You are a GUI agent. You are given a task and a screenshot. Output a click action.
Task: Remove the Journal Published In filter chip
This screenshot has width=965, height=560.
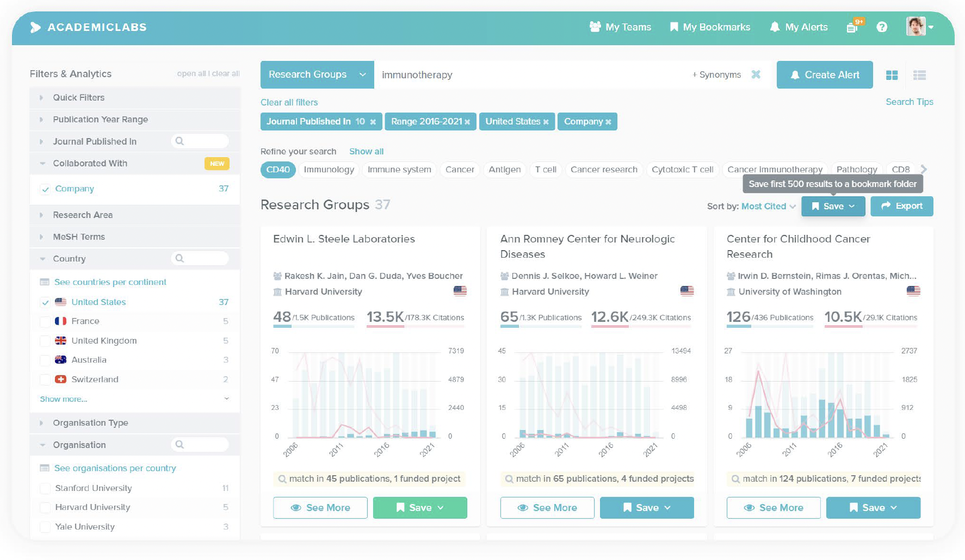click(x=373, y=122)
